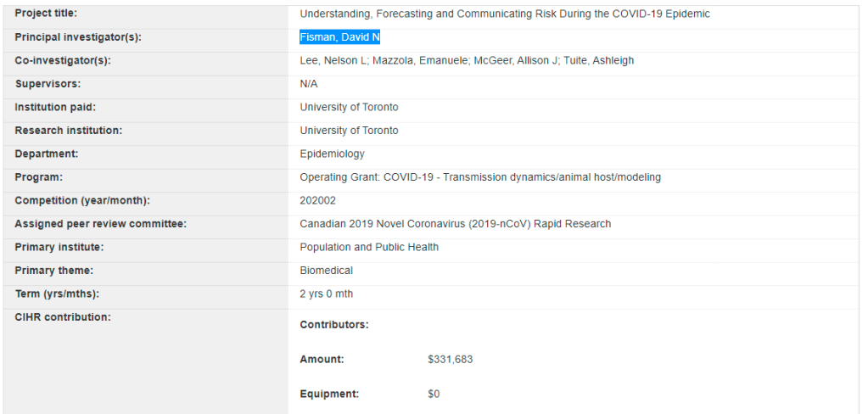This screenshot has height=414, width=868.
Task: Click the N/A value for Supervisors
Action: click(309, 84)
